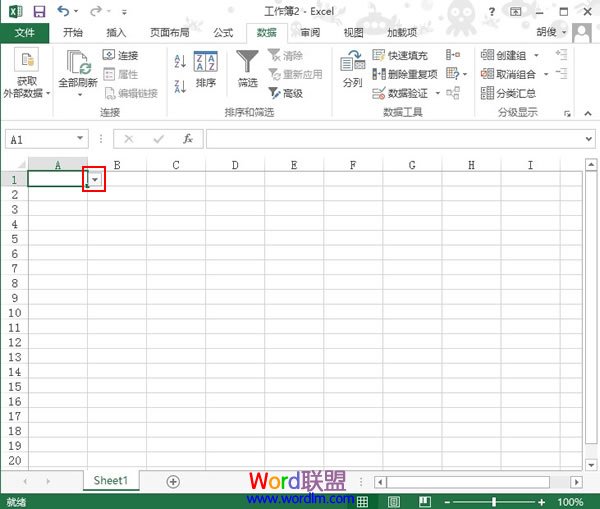Image resolution: width=600 pixels, height=509 pixels.
Task: Click 创建组 group button
Action: coord(503,55)
